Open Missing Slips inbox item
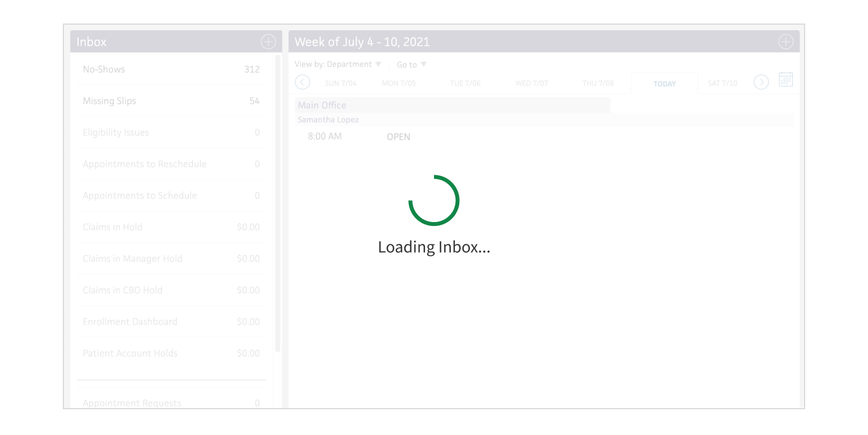Screen dimensions: 868x435 pos(172,101)
